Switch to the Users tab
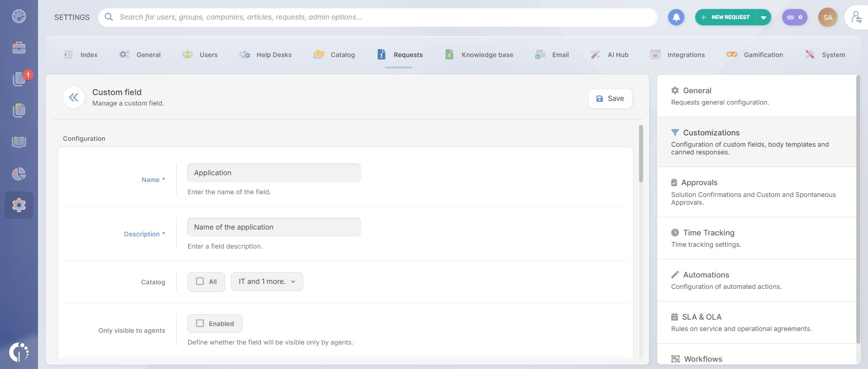 coord(200,55)
